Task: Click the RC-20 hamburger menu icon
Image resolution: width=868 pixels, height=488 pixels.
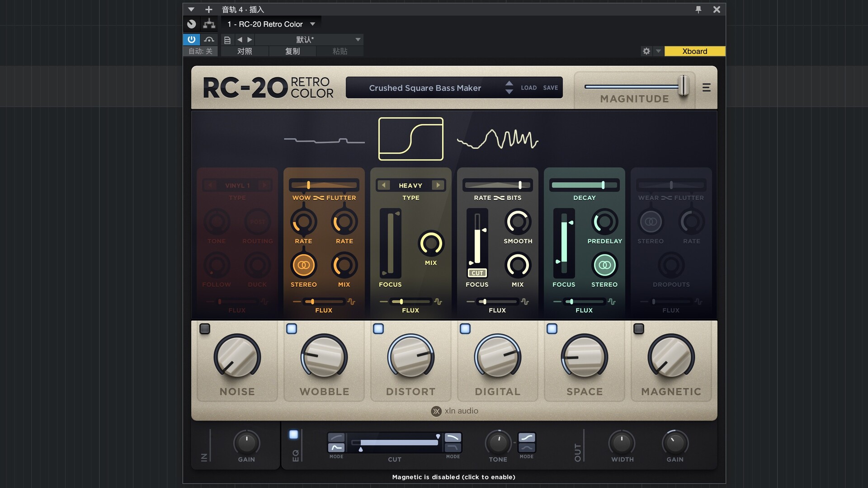Action: (706, 88)
